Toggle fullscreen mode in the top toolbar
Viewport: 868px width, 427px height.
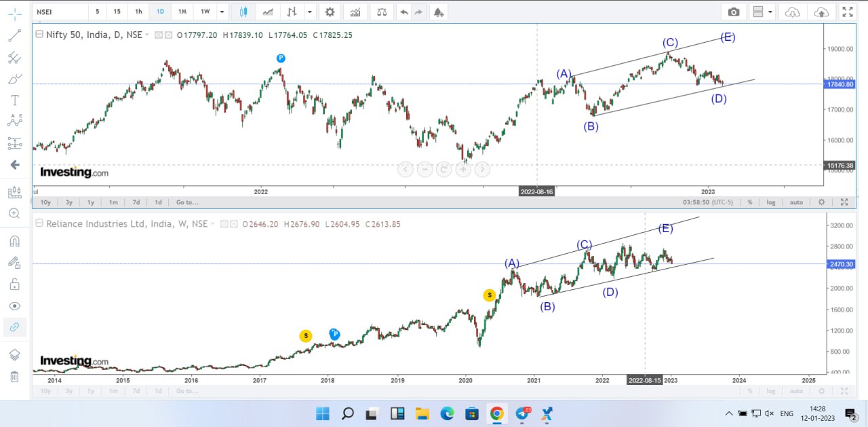tap(847, 12)
